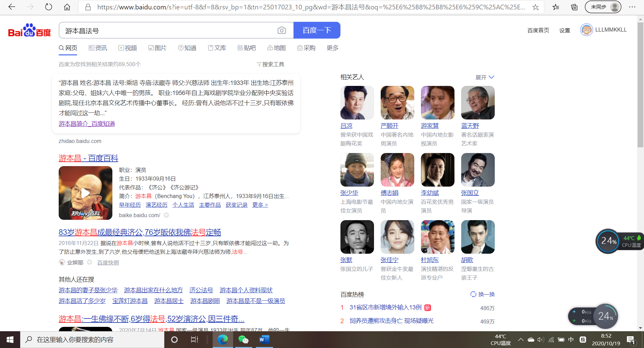
Task: Play the 游本昌 百科 video thumbnail
Action: (x=86, y=193)
